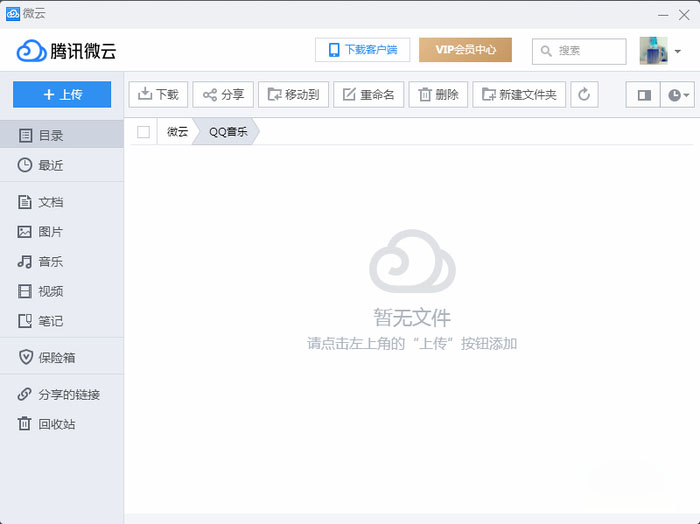Open the 目录 directory section
The height and width of the screenshot is (524, 700).
pyautogui.click(x=62, y=135)
